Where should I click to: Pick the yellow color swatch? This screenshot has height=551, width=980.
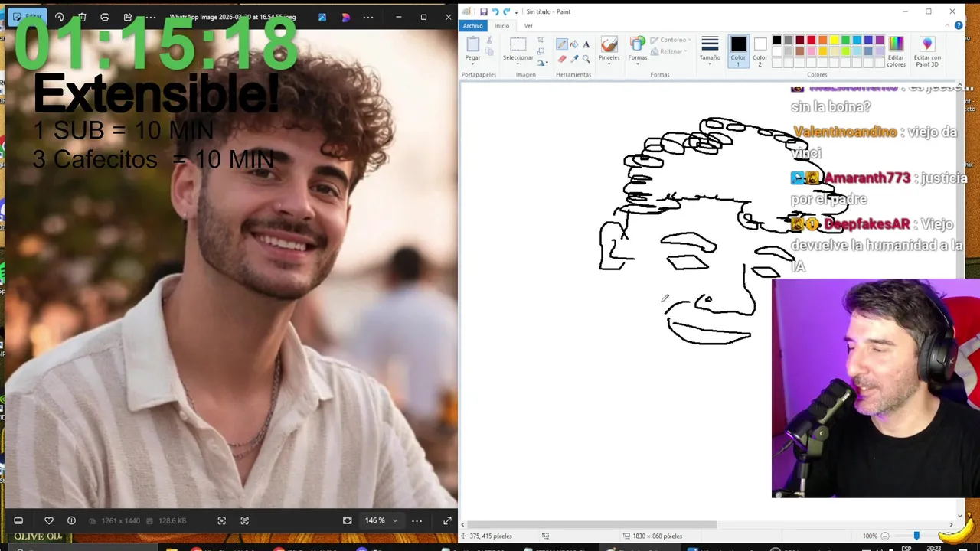[x=835, y=40]
